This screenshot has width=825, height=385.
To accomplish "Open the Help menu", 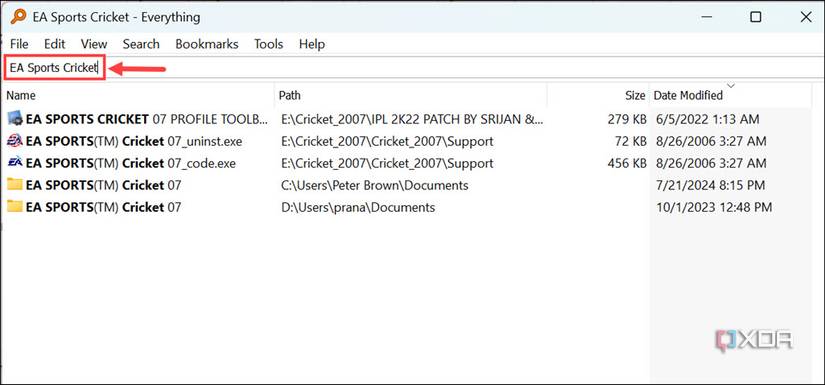I will tap(312, 44).
